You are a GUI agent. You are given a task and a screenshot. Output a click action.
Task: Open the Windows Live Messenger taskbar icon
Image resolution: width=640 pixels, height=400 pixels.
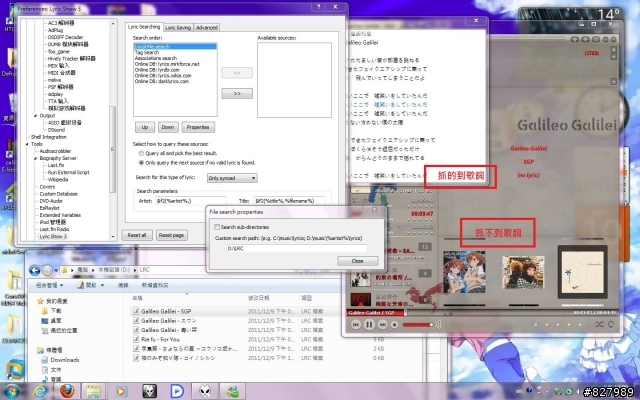tap(233, 391)
